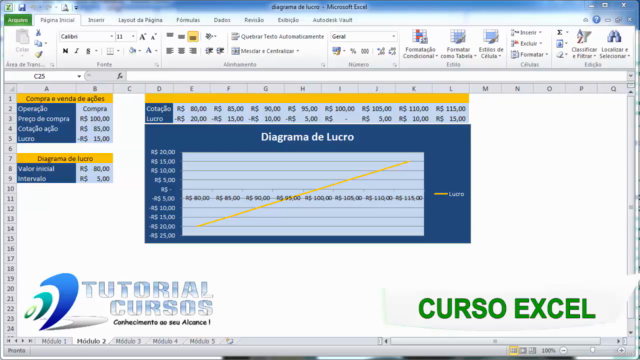Switch to Page Layout view icon in status bar
Image resolution: width=640 pixels, height=360 pixels.
click(523, 351)
